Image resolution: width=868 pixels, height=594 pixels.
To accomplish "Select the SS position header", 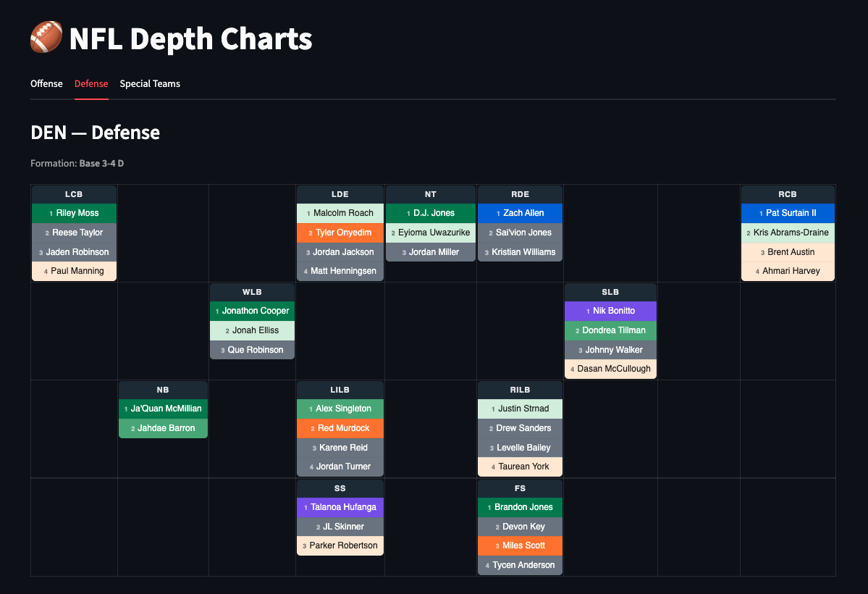I will tap(340, 489).
